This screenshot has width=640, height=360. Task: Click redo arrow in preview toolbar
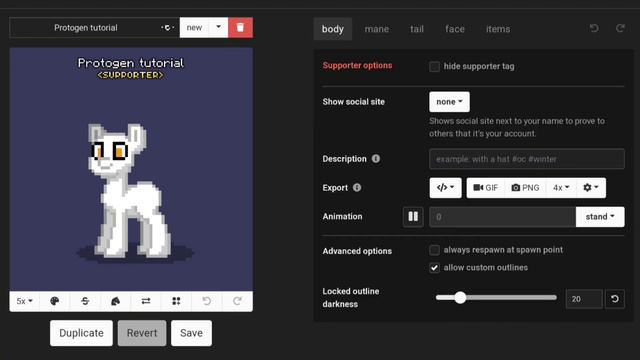(237, 301)
